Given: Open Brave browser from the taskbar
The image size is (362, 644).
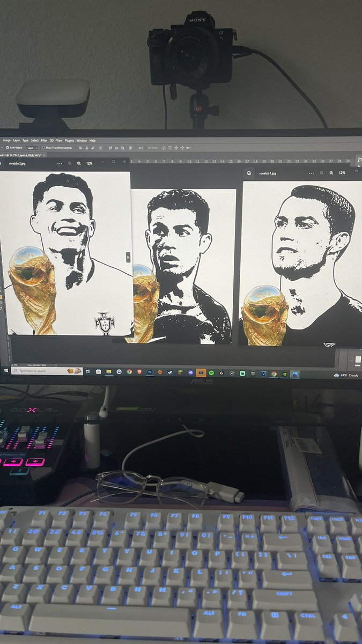Looking at the screenshot, I should tap(139, 371).
